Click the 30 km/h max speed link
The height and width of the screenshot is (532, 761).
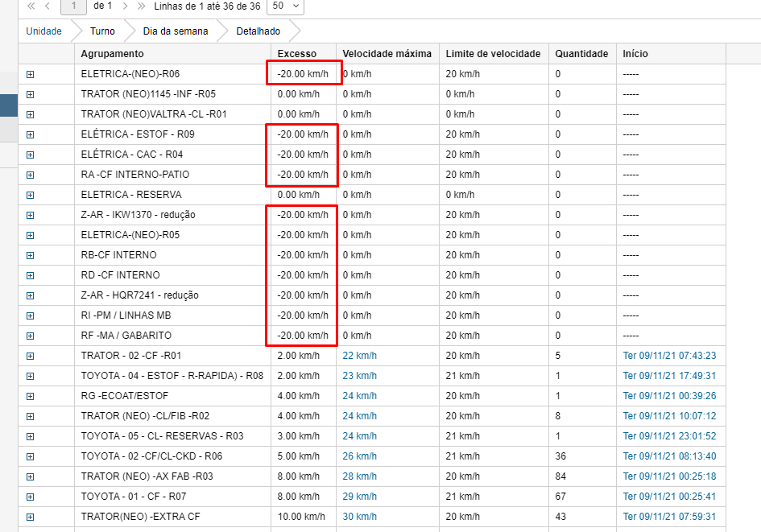(359, 517)
